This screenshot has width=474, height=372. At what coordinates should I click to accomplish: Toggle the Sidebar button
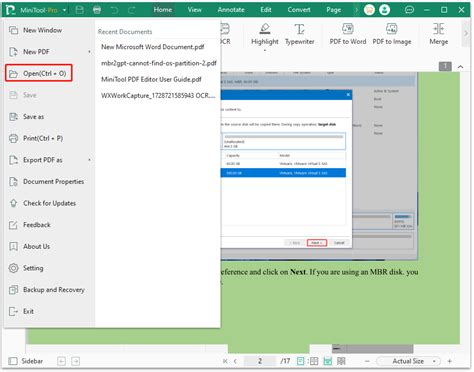25,361
